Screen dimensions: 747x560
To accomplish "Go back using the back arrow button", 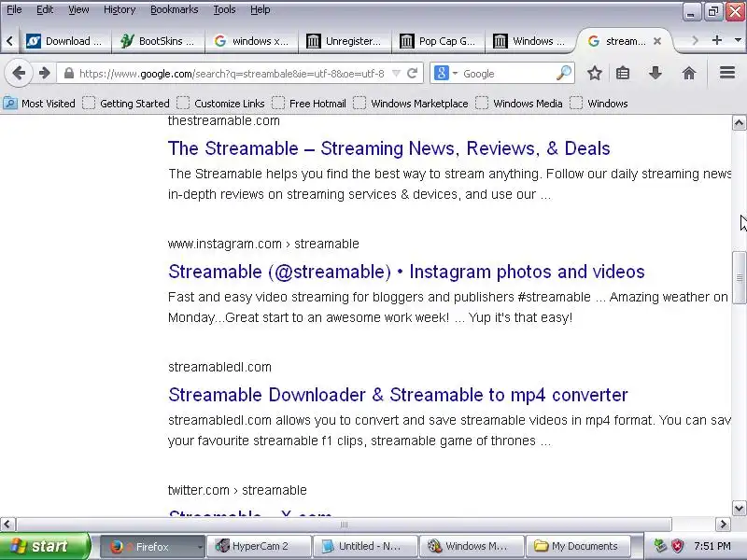I will point(19,74).
